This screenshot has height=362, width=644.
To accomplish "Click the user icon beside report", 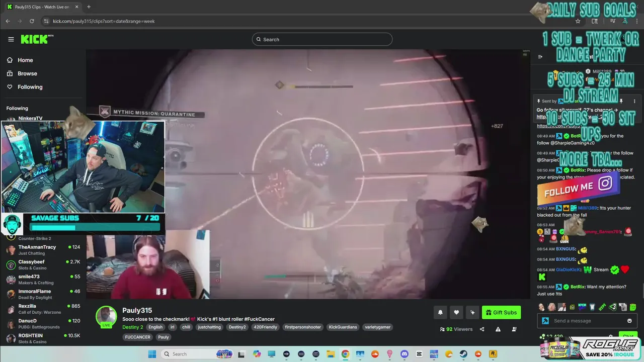I will [x=514, y=329].
